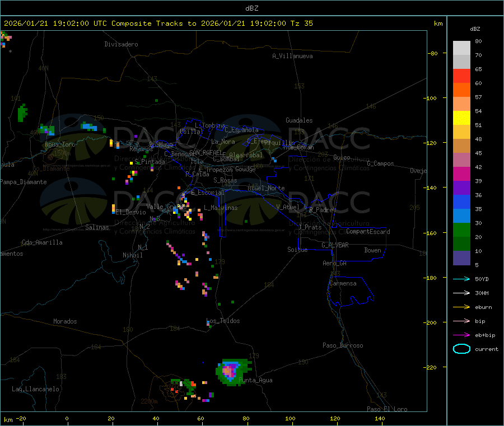
Task: Click the yellow UTC Composite Tracks timestamp text
Action: pos(158,24)
